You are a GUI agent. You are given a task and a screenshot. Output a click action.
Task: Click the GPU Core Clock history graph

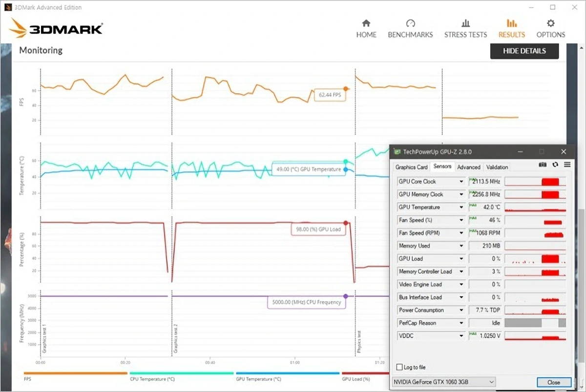535,182
